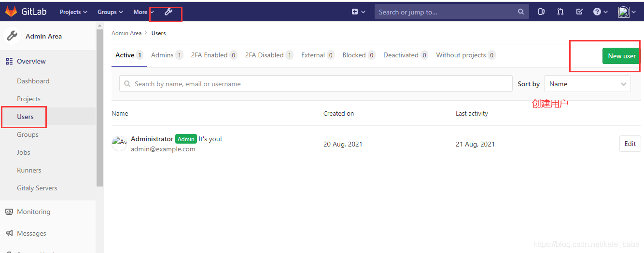Expand the Projects navbar dropdown
This screenshot has width=644, height=253.
coord(73,12)
